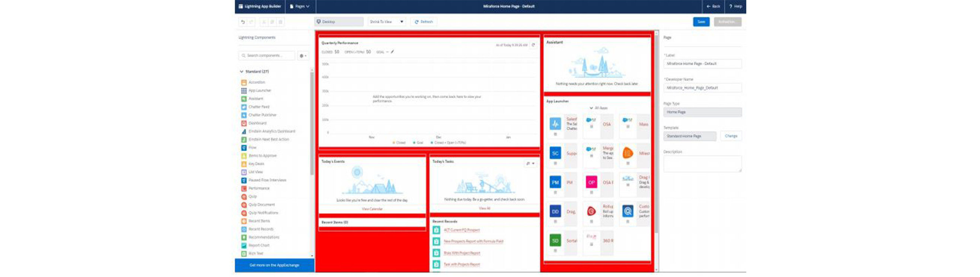Screen dimensions: 980x277
Task: Collapse the All Apps section in App Launcher
Action: tap(591, 108)
